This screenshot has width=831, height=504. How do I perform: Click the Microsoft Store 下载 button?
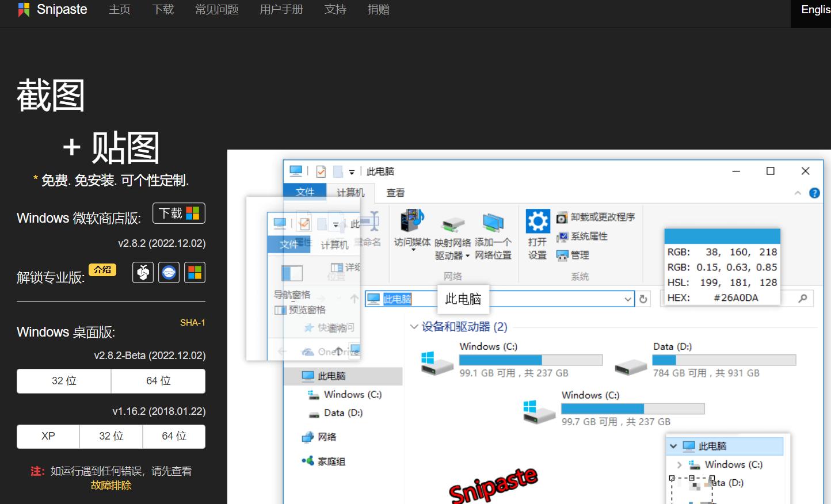tap(178, 213)
